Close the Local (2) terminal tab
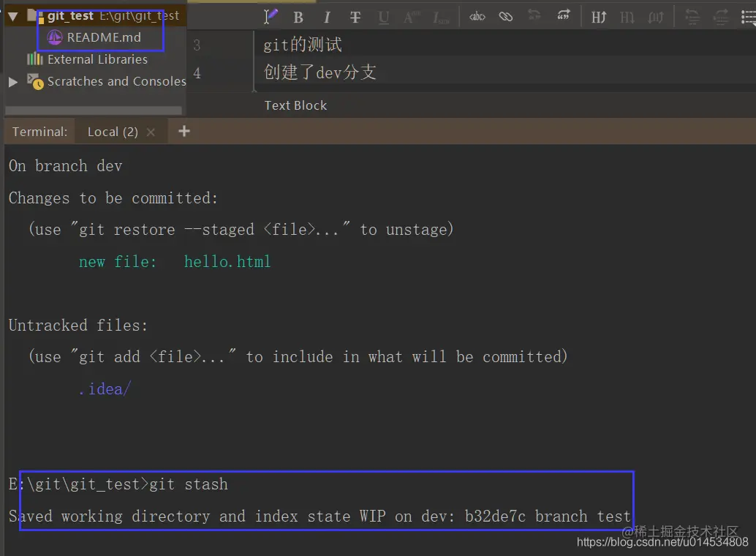 151,132
